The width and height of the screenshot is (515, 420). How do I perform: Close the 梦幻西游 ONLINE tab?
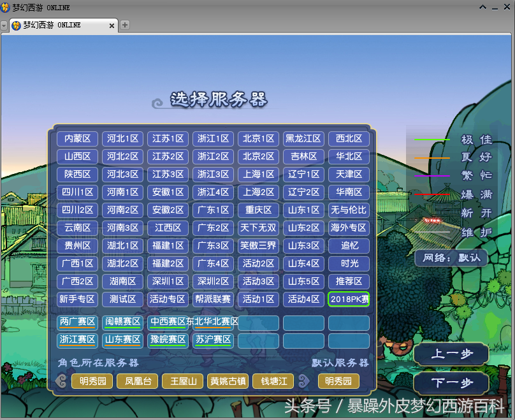[x=112, y=25]
